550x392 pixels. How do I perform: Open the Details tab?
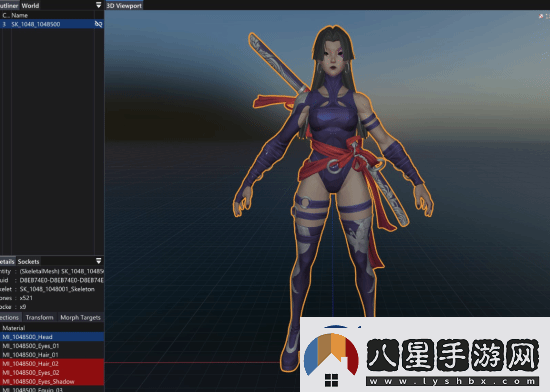click(7, 261)
